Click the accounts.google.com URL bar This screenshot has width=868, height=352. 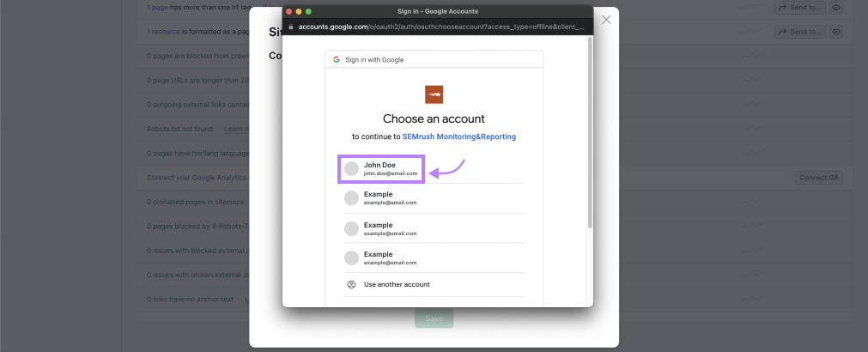click(438, 27)
